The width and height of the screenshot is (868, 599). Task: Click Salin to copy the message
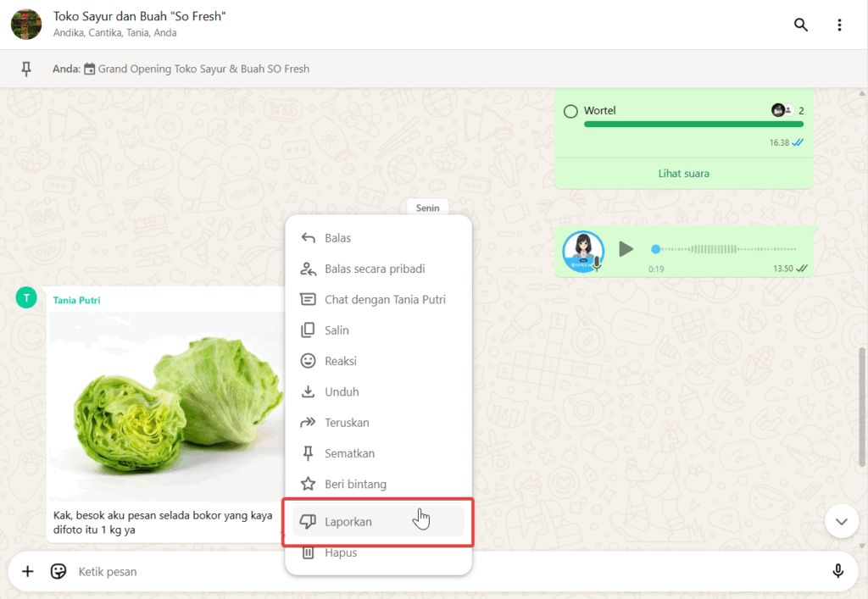click(337, 330)
